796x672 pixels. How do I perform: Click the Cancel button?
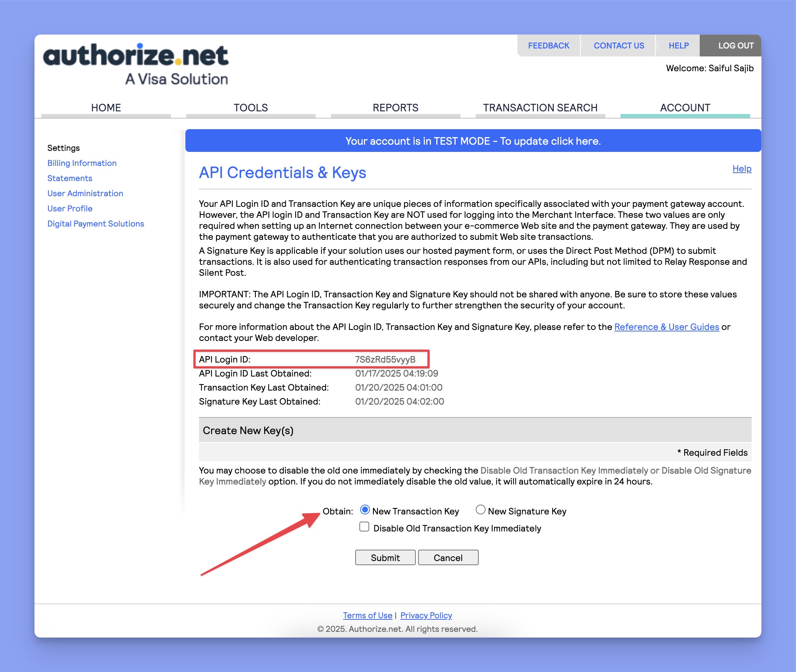[x=448, y=558]
